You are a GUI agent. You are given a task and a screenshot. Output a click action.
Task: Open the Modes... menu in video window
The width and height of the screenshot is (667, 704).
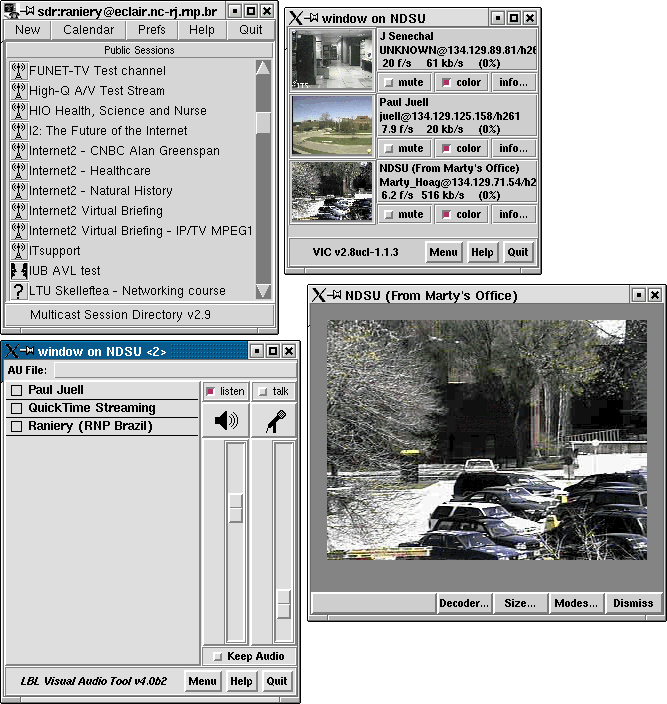pos(576,603)
